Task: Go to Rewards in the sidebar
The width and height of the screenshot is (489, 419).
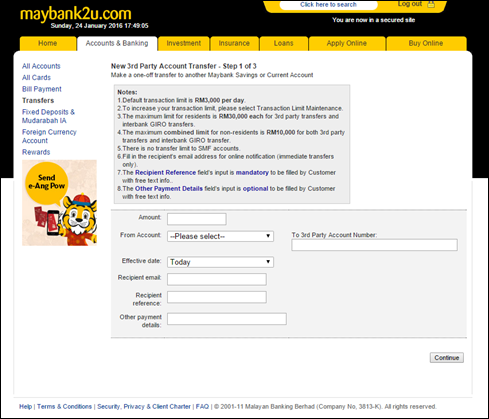Action: tap(36, 152)
